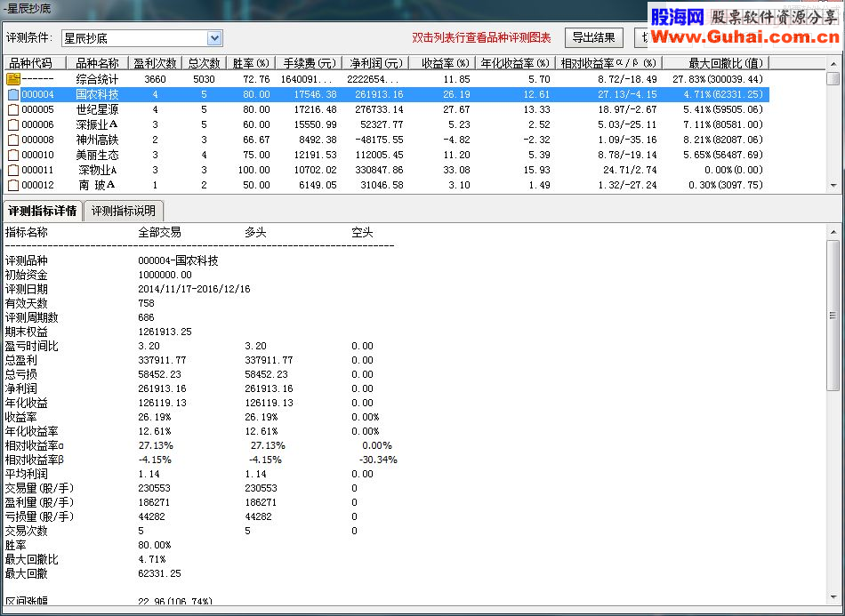Click the 综合统计 summary row icon
The height and width of the screenshot is (616, 845).
(x=13, y=80)
